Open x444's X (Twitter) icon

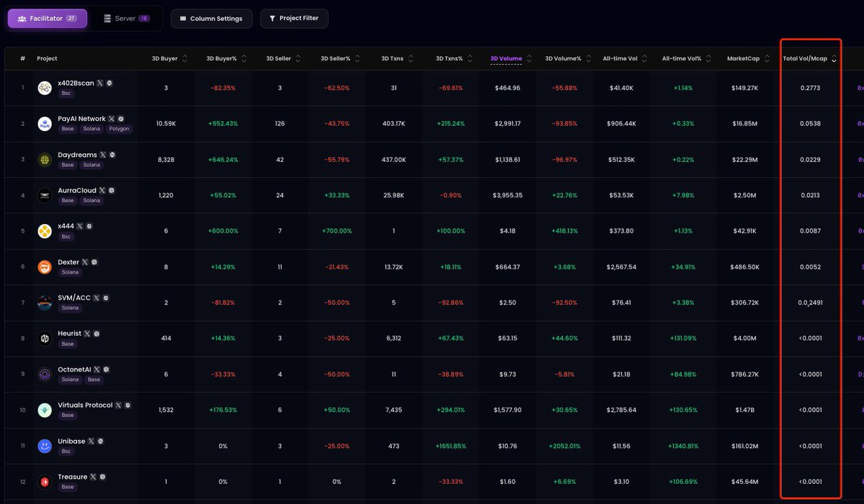pyautogui.click(x=80, y=226)
